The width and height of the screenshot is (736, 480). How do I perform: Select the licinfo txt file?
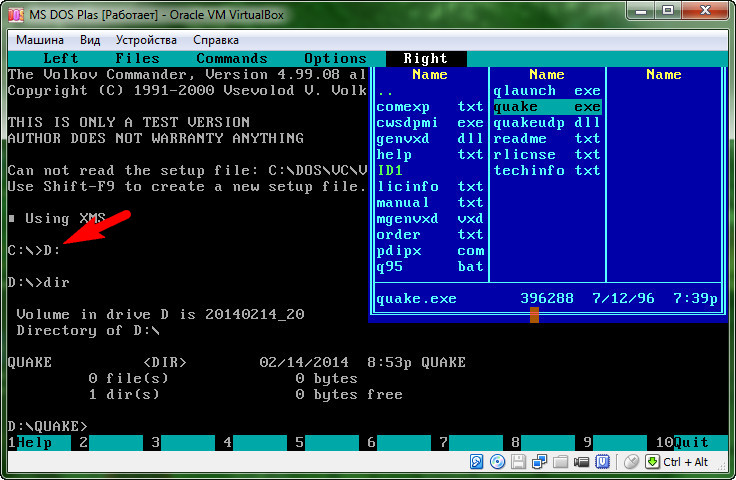429,187
